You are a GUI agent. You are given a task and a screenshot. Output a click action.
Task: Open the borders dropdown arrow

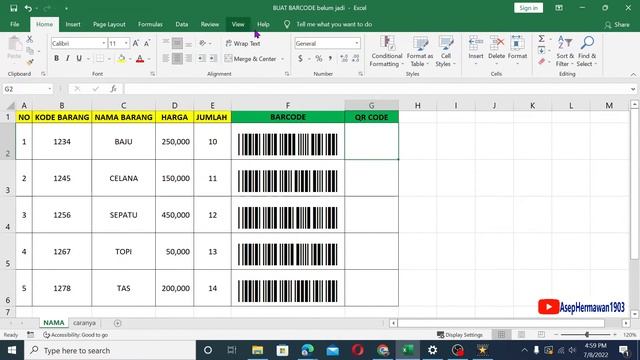pos(109,59)
